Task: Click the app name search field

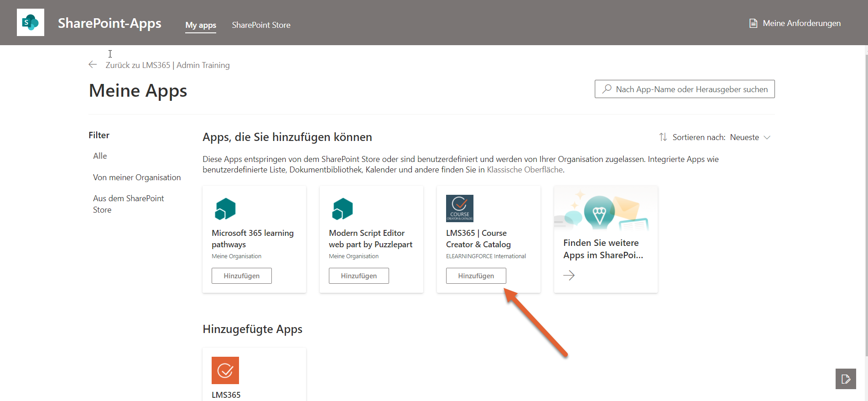Action: pos(684,89)
